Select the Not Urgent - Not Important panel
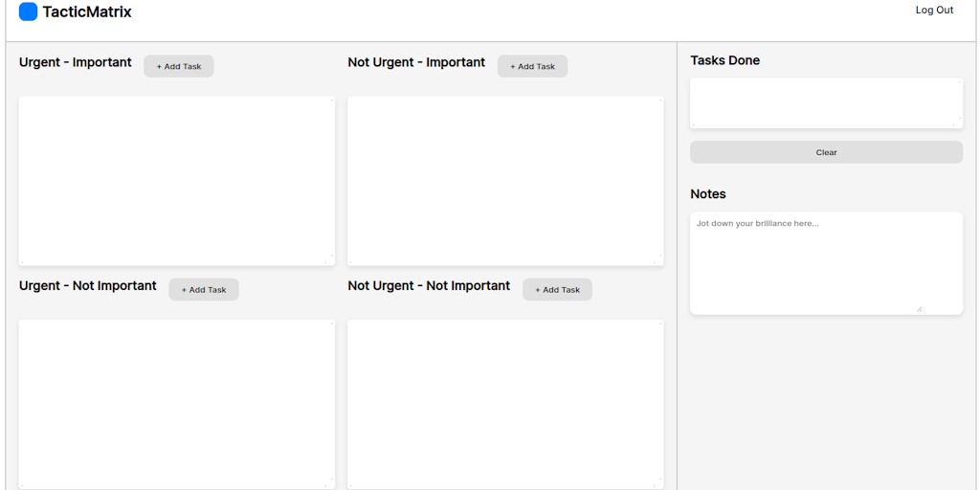Image resolution: width=980 pixels, height=490 pixels. tap(505, 403)
